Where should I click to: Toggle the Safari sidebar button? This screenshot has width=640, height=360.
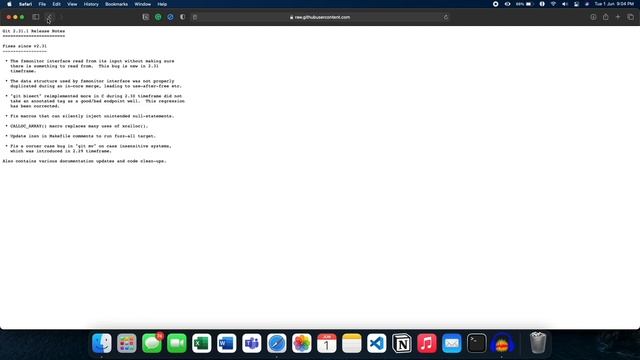point(36,17)
